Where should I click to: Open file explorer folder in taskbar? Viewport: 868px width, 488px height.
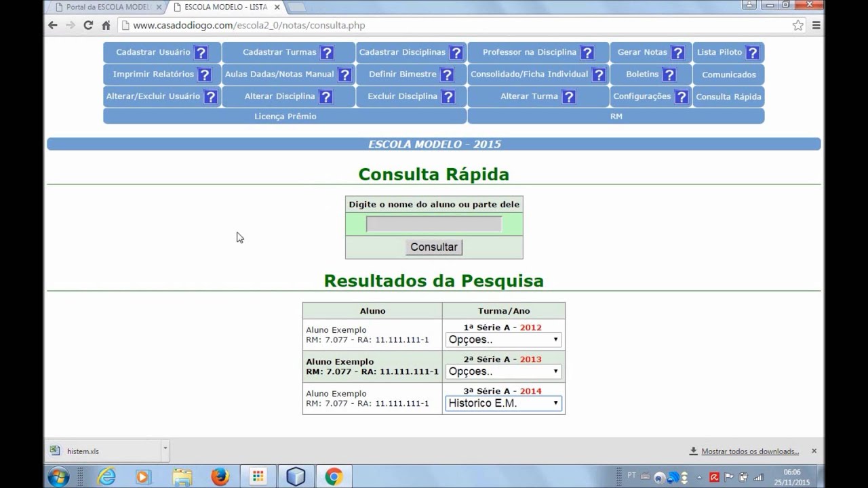(x=182, y=476)
